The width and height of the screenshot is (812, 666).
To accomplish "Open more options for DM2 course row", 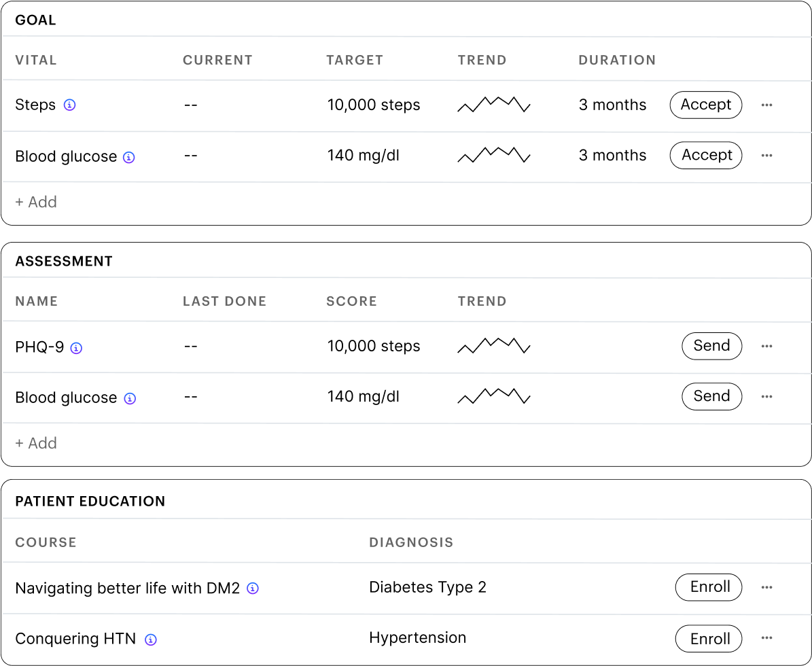I will (767, 587).
